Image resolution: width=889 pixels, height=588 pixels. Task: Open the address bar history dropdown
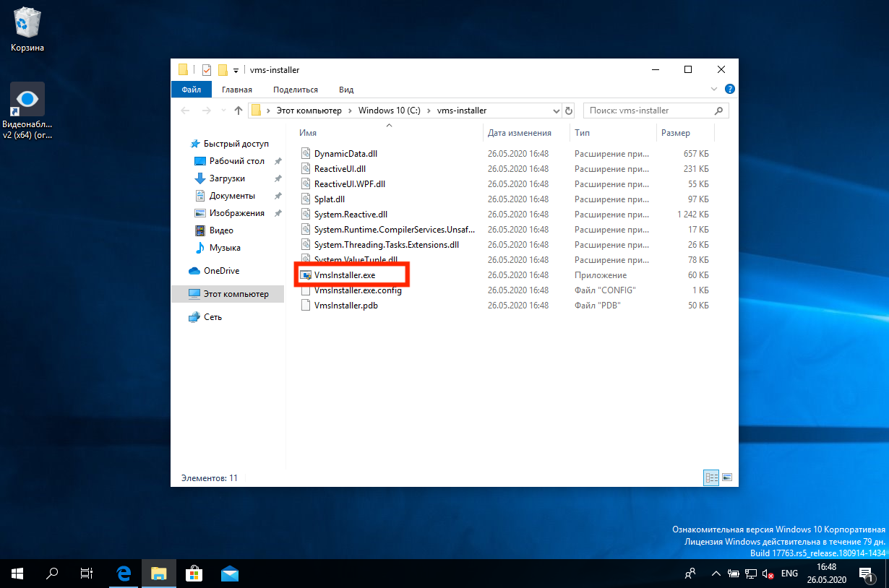(x=556, y=111)
